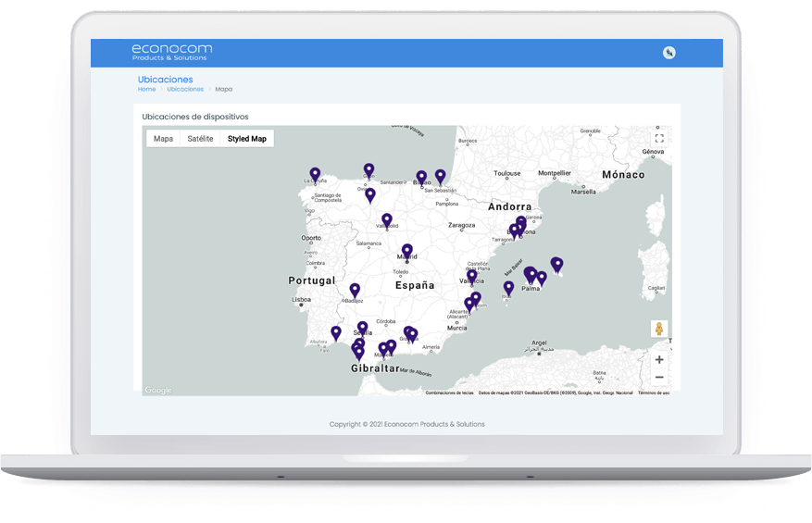Zoom out of the map
Viewport: 812px width, 523px height.
tap(659, 378)
